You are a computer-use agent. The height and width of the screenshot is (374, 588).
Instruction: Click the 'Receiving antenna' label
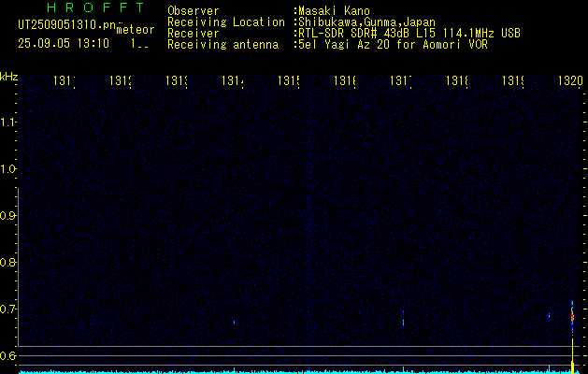tap(222, 45)
